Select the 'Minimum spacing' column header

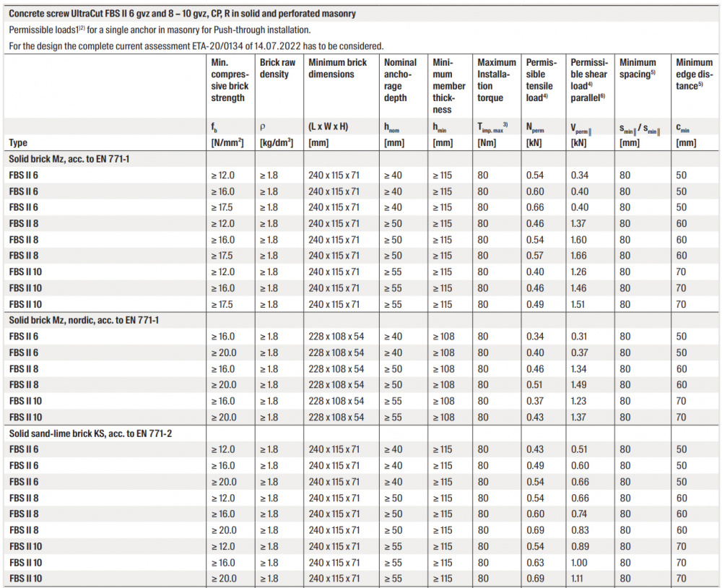pos(638,68)
